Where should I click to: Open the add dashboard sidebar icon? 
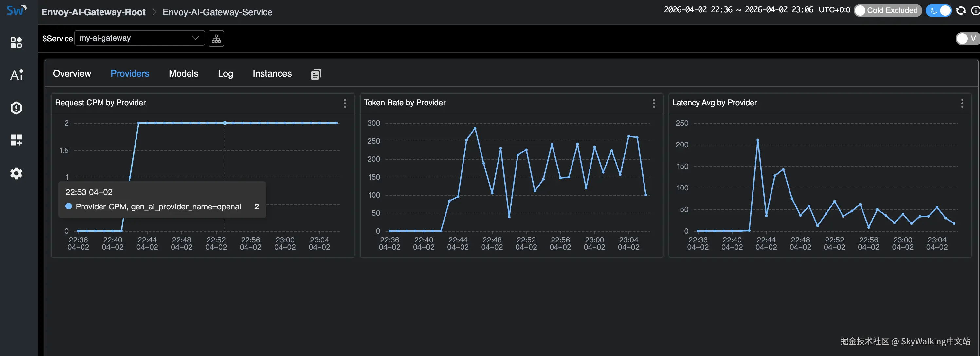pos(16,140)
